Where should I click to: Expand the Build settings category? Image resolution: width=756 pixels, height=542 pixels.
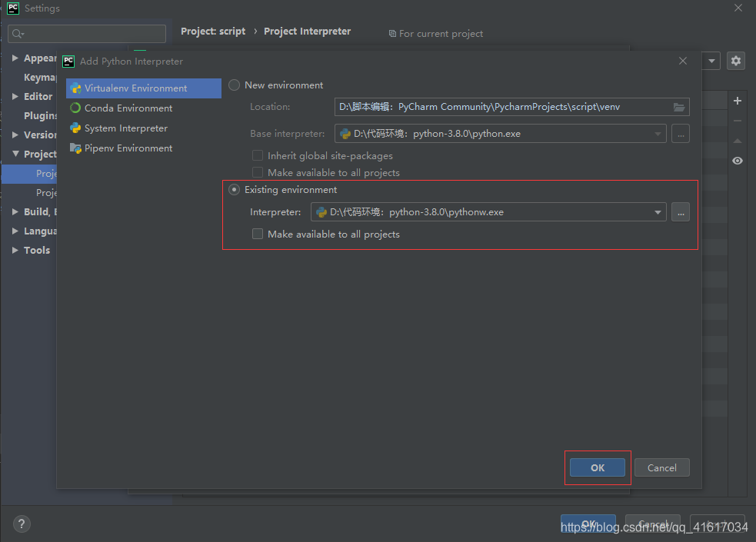click(x=15, y=211)
